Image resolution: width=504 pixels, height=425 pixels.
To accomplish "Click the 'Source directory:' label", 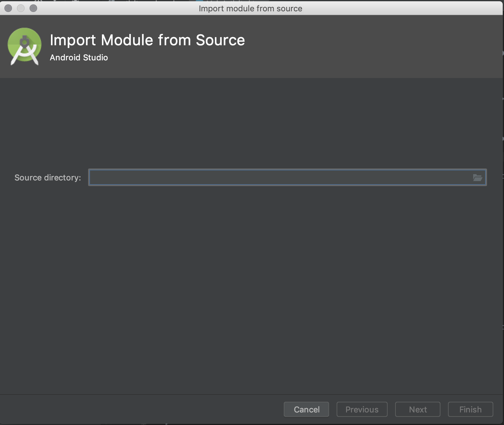I will click(48, 178).
